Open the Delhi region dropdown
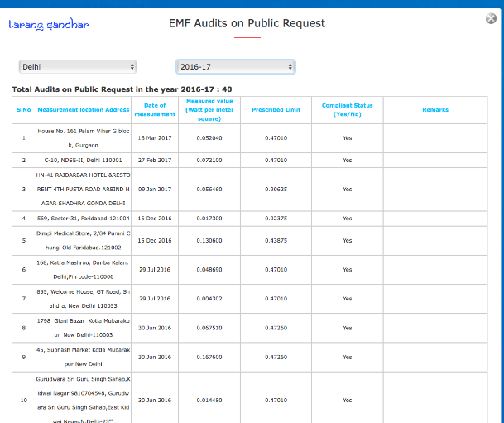The width and height of the screenshot is (504, 423). point(77,66)
